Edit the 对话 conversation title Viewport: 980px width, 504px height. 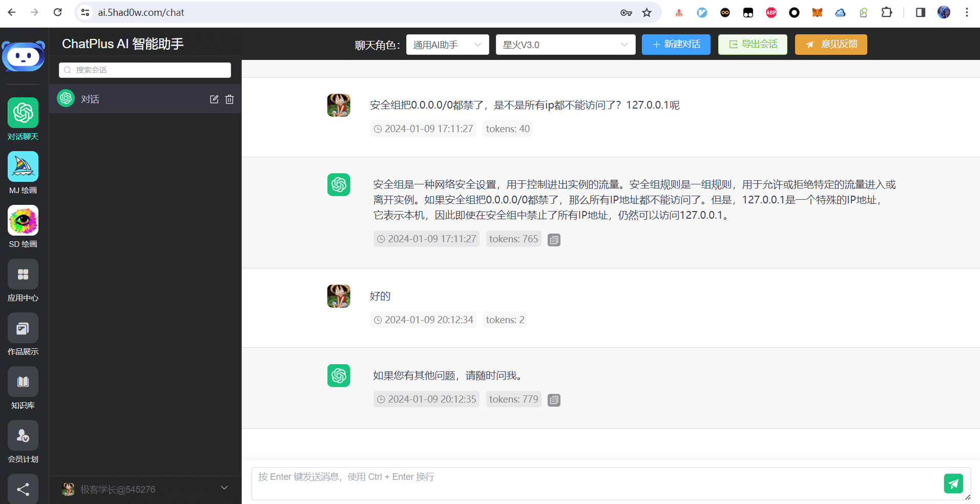214,99
